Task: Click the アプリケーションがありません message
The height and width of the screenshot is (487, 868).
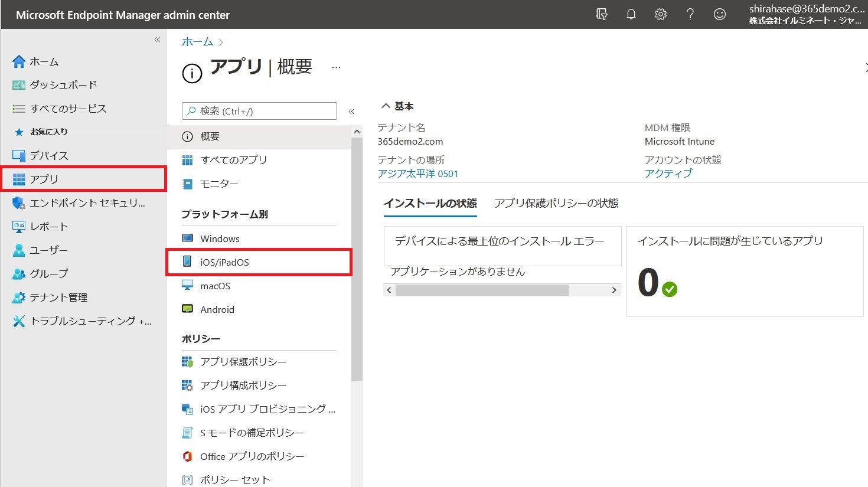Action: [x=458, y=272]
